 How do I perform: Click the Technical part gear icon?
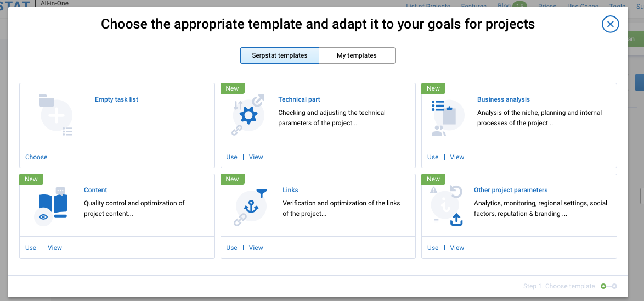tap(248, 115)
